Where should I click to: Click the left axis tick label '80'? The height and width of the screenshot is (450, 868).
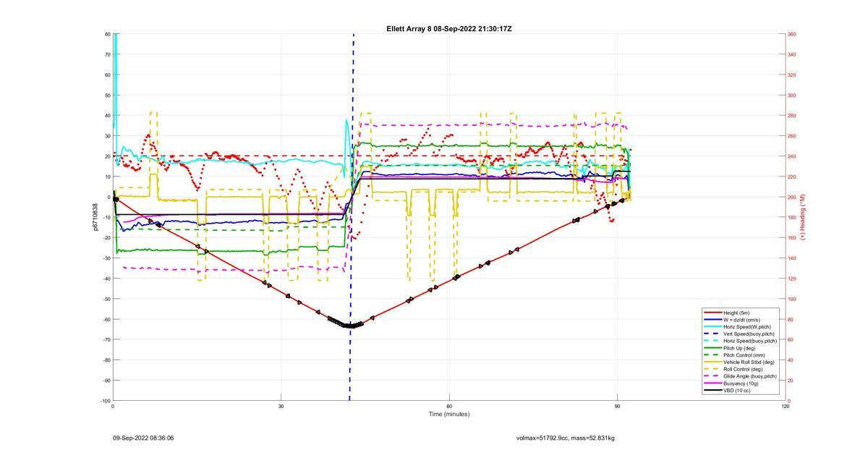coord(107,34)
